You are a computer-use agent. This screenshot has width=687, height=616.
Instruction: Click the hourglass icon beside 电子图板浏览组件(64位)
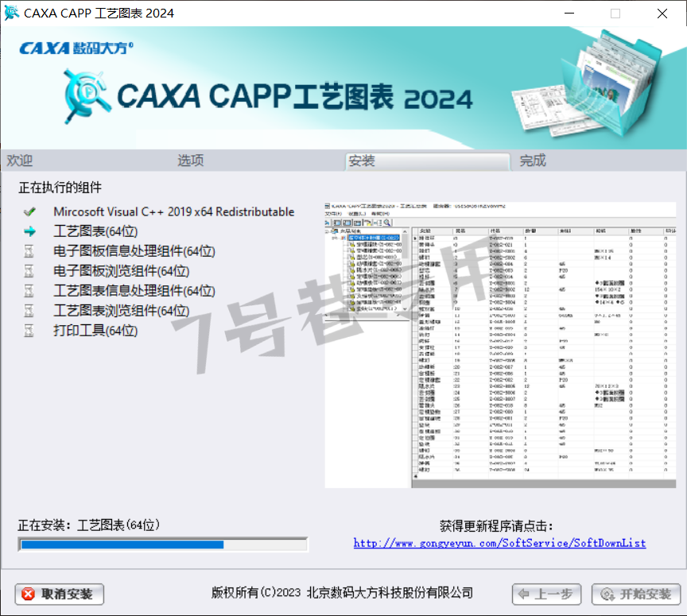coord(29,271)
